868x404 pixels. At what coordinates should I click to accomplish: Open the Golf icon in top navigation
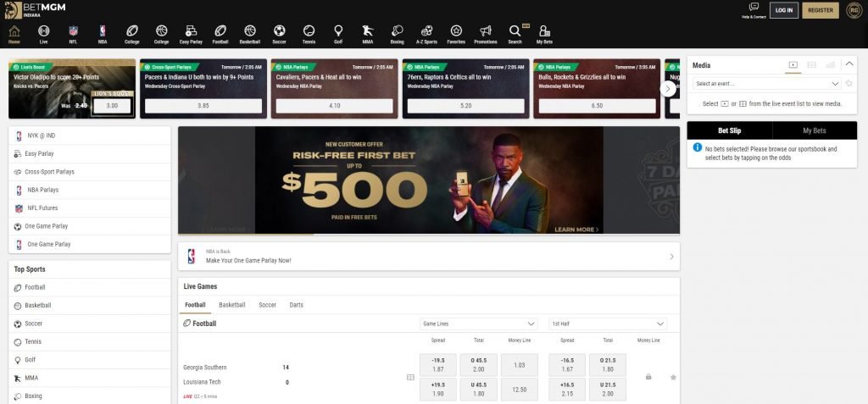click(338, 34)
